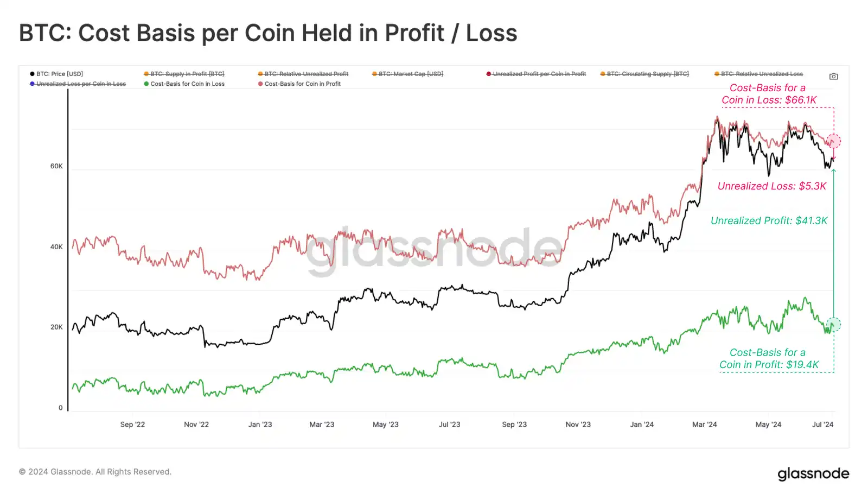Click the Unrealized Loss: $5.3K annotation

coord(771,186)
